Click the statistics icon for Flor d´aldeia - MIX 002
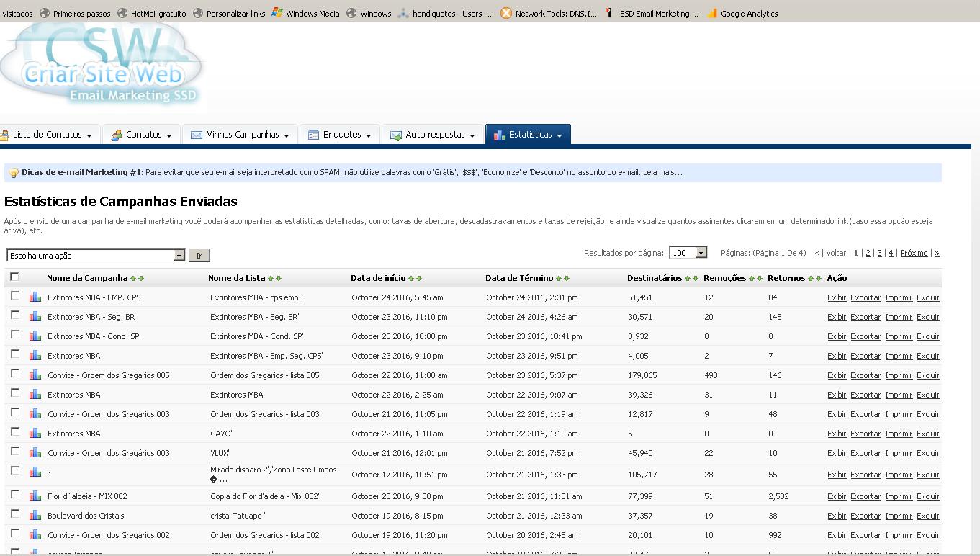The height and width of the screenshot is (556, 980). tap(35, 496)
